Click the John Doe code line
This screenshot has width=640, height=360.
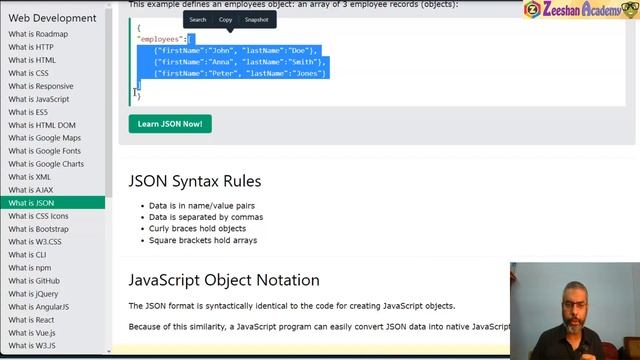click(236, 51)
